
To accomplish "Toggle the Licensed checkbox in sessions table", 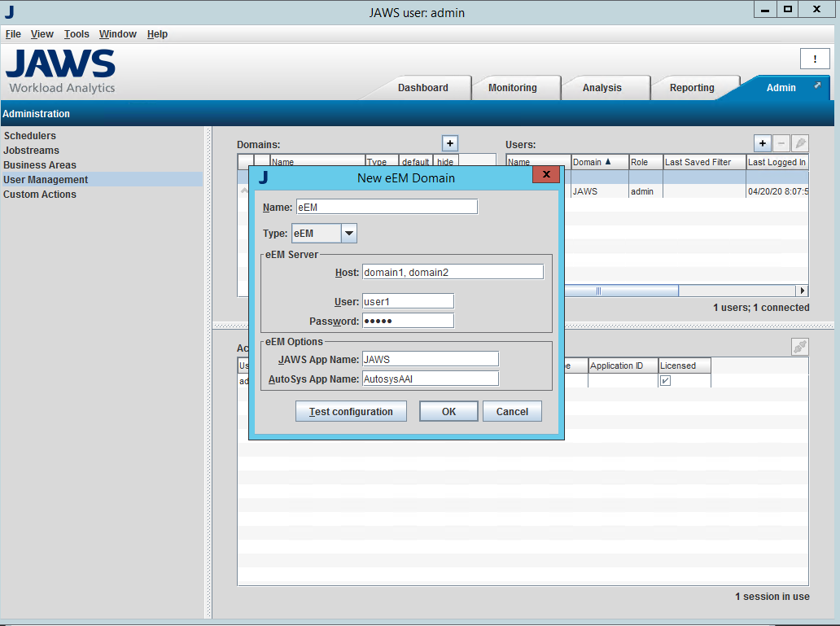I will pyautogui.click(x=665, y=381).
